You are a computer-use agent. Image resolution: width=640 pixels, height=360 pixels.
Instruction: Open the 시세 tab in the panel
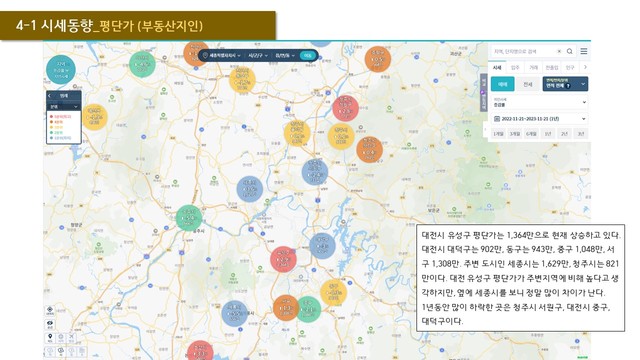tap(497, 67)
